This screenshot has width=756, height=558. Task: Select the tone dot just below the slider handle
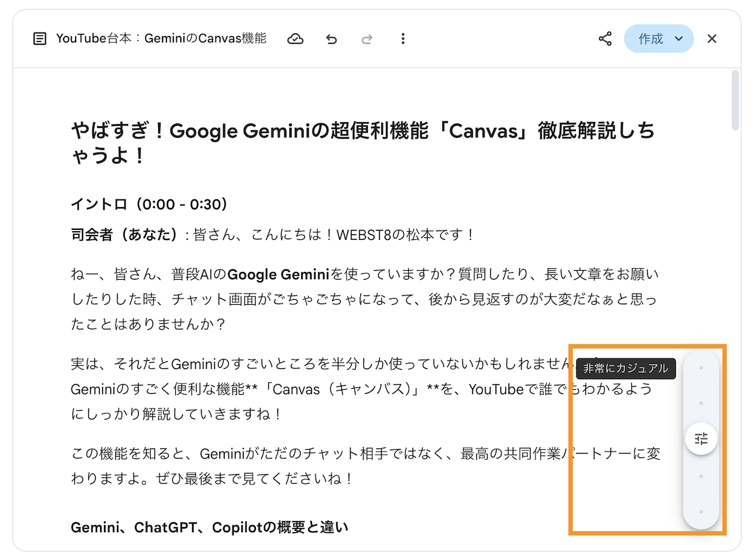tap(701, 477)
